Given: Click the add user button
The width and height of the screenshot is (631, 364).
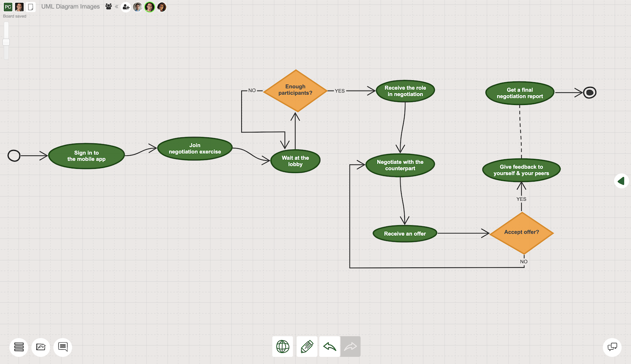Looking at the screenshot, I should tap(126, 7).
